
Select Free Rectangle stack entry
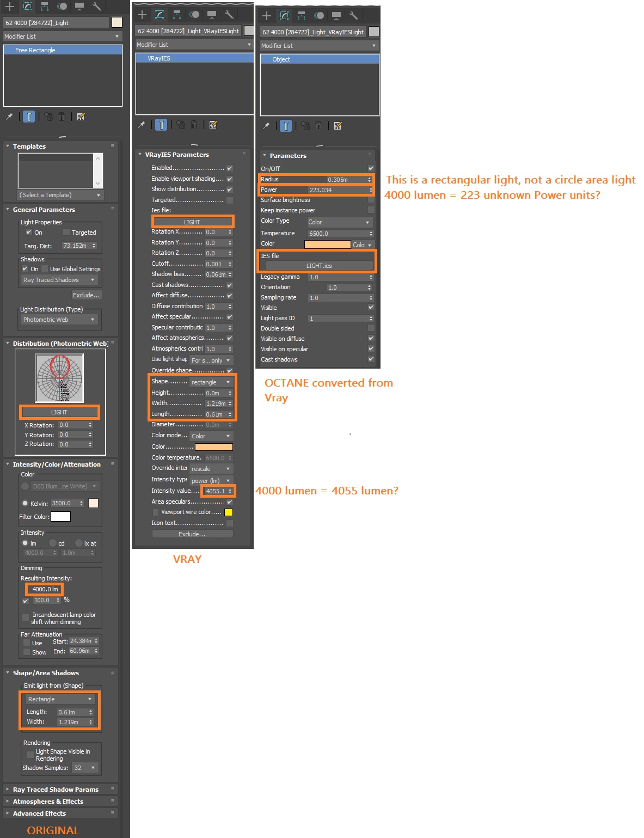63,50
